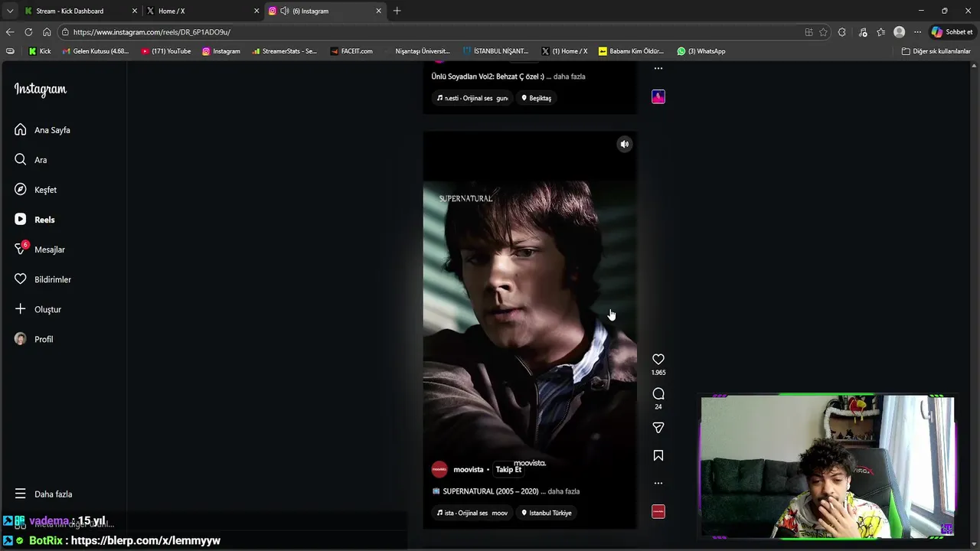Open comments on the moovista reel

[x=658, y=393]
